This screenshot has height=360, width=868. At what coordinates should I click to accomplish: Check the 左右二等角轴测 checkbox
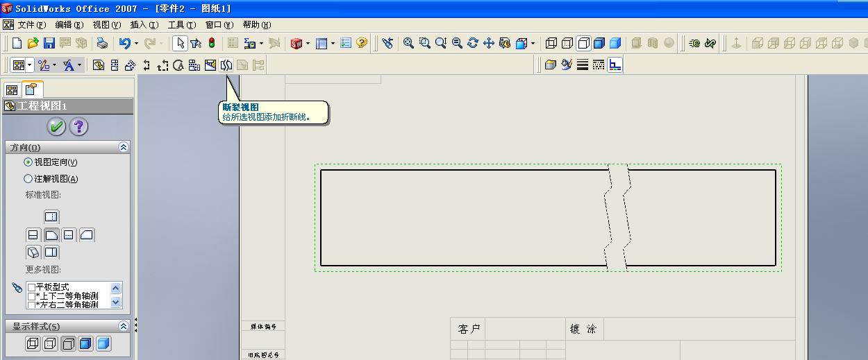pyautogui.click(x=31, y=305)
